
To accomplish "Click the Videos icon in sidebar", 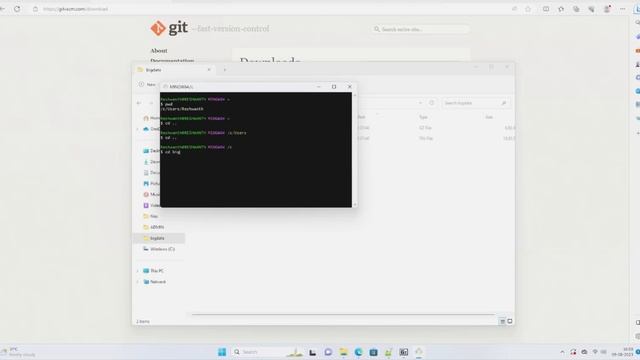I will [x=146, y=205].
